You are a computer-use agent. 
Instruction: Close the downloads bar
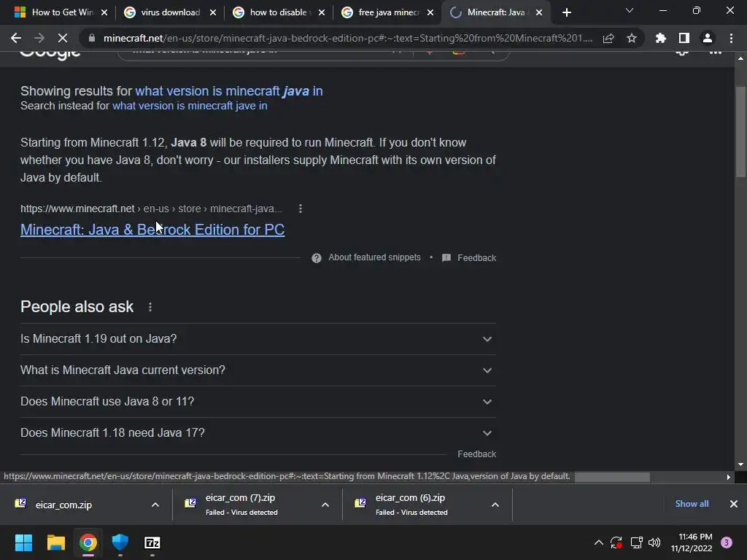tap(734, 504)
